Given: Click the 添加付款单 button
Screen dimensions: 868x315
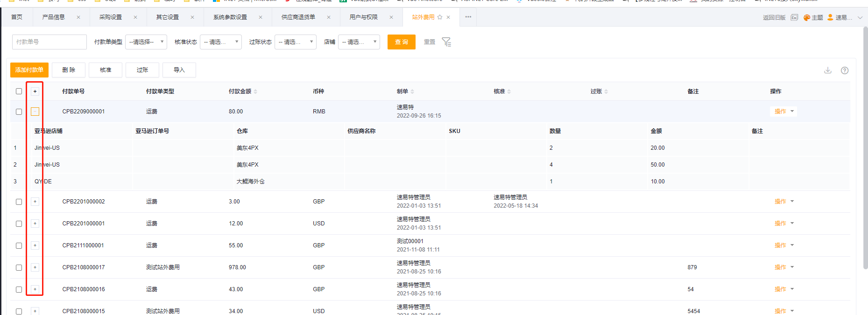Looking at the screenshot, I should 29,70.
